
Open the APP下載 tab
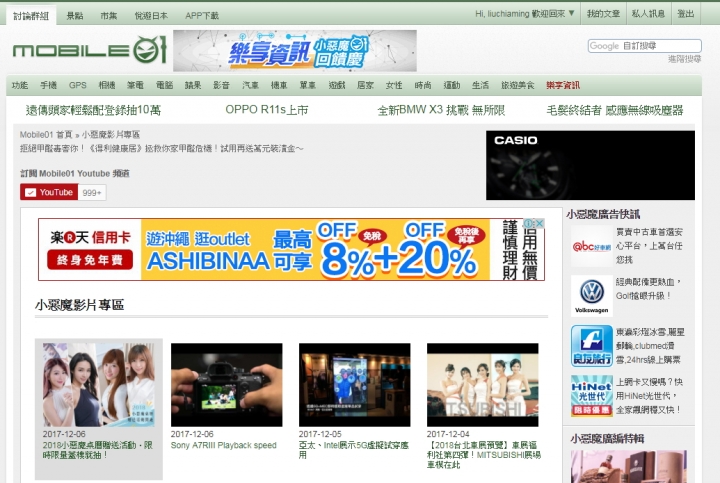202,16
